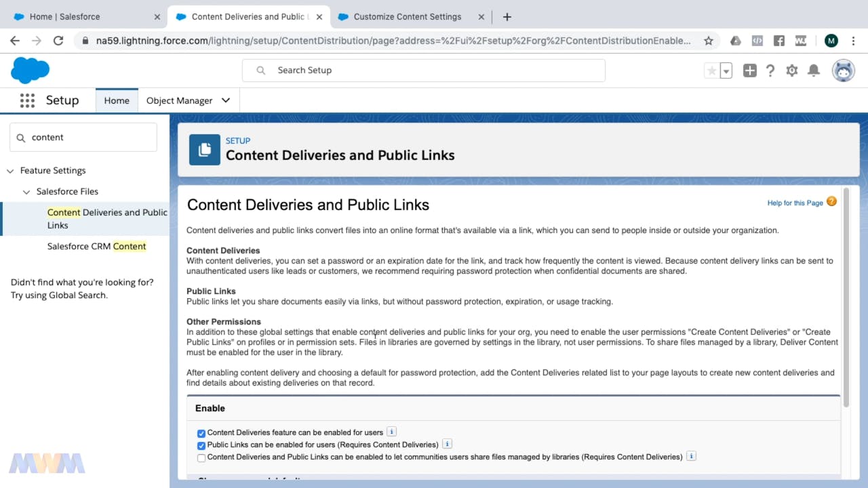Click the Other Permissions heading
The image size is (868, 488).
224,322
